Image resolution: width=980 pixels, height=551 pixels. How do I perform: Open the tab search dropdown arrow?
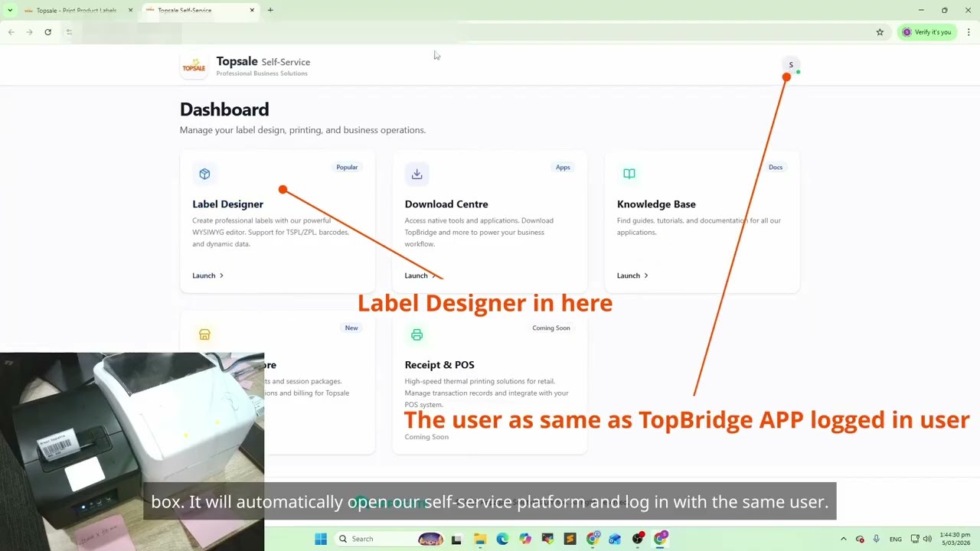[10, 10]
